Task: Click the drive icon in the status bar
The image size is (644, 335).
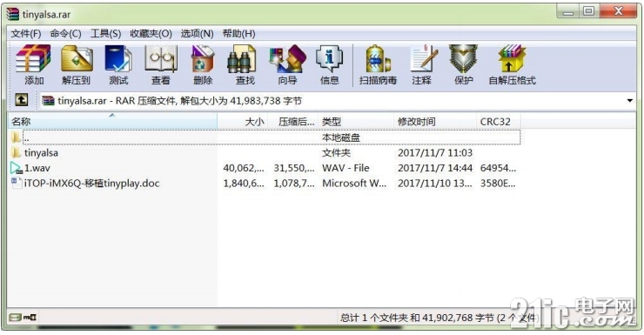Action: pyautogui.click(x=15, y=318)
